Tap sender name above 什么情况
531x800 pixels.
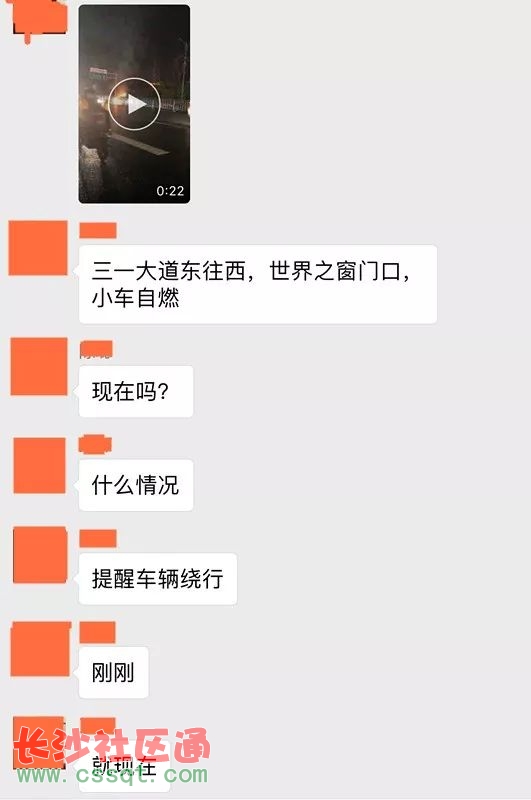95,444
